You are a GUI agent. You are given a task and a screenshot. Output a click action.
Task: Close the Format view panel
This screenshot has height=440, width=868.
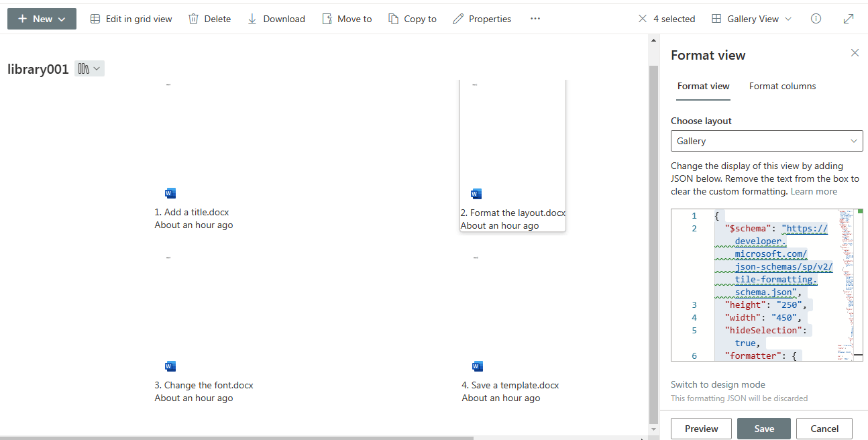tap(855, 53)
